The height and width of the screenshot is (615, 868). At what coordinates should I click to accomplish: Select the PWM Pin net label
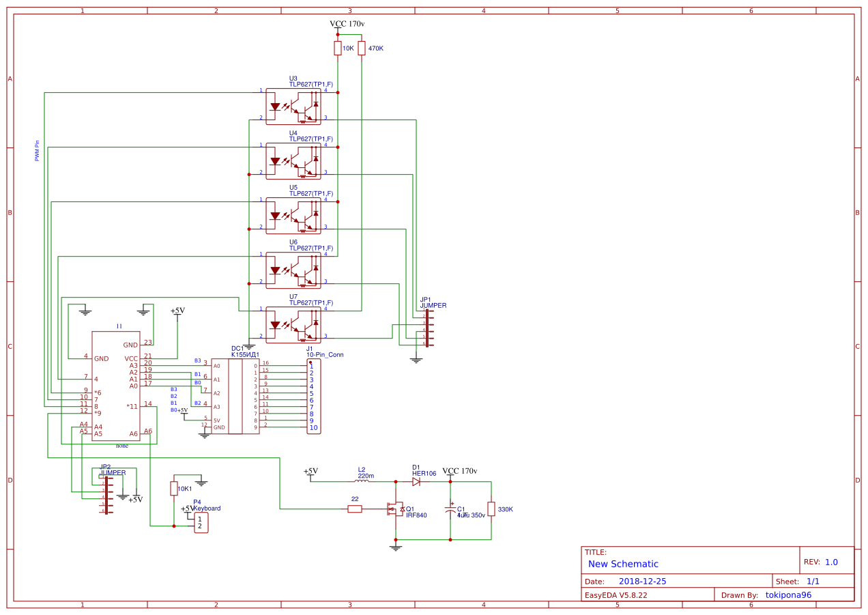point(37,151)
